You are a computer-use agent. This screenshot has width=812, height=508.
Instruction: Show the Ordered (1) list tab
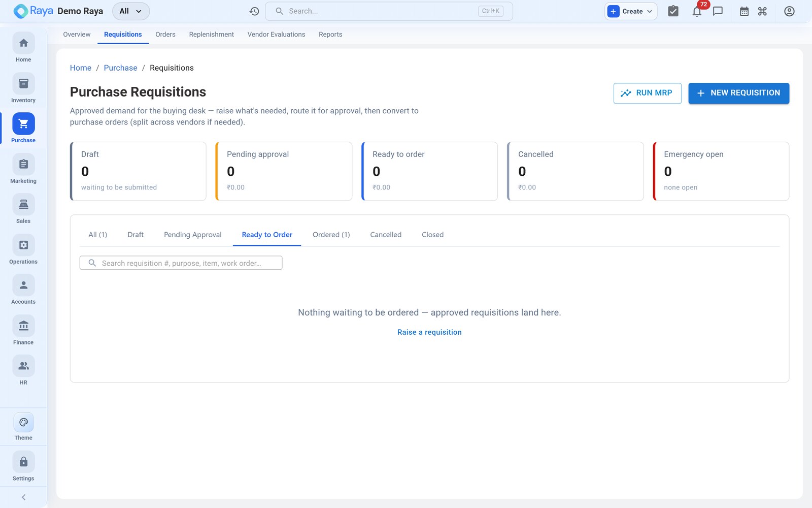pyautogui.click(x=331, y=235)
